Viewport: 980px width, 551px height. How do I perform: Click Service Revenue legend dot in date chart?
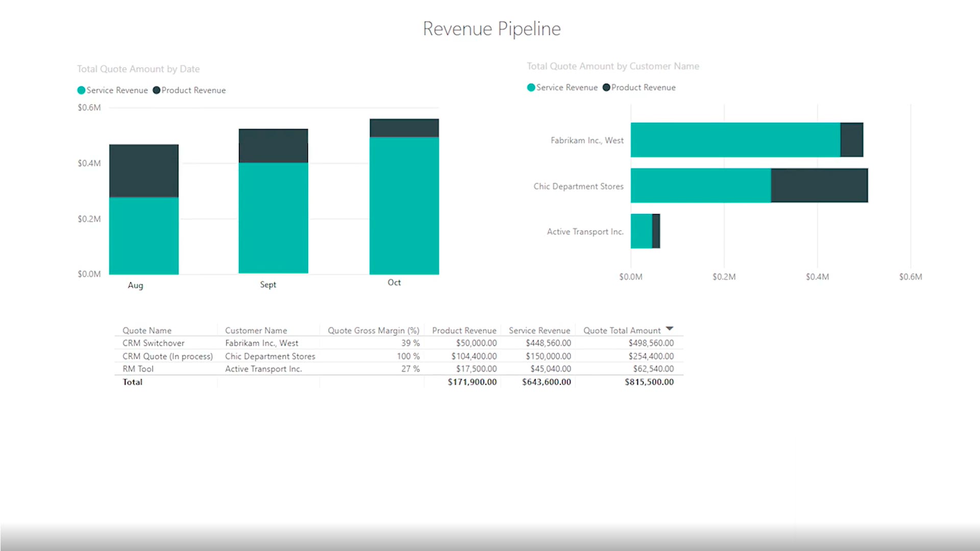pyautogui.click(x=81, y=90)
